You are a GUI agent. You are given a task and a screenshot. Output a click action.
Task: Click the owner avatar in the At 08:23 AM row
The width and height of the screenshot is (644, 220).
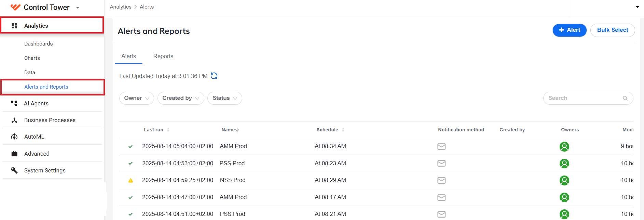[x=564, y=164]
